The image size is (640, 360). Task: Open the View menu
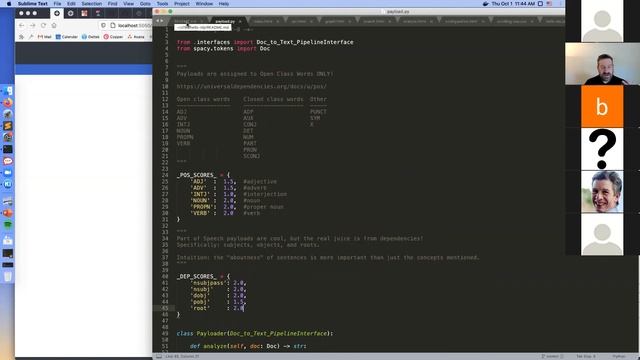129,4
